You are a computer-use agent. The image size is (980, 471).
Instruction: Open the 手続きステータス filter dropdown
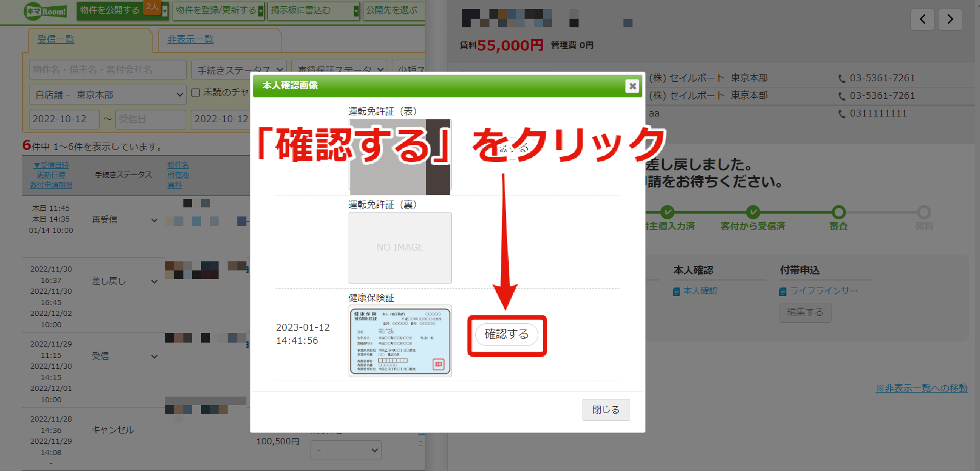239,70
